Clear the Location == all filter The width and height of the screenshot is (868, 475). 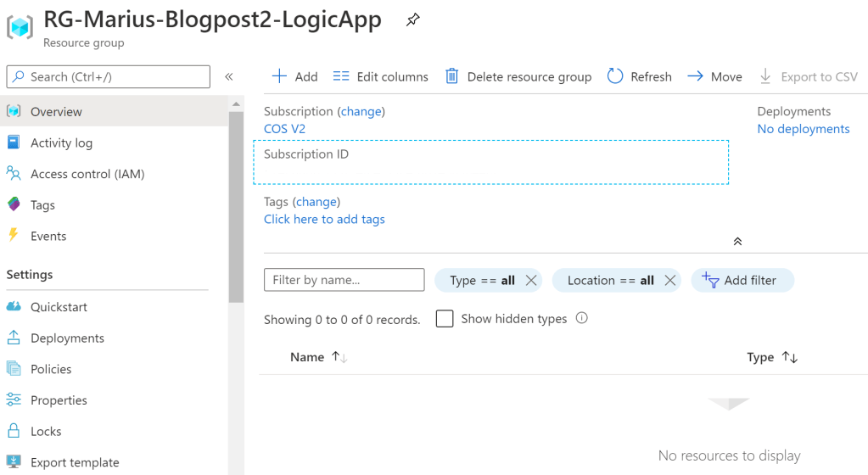(x=669, y=281)
